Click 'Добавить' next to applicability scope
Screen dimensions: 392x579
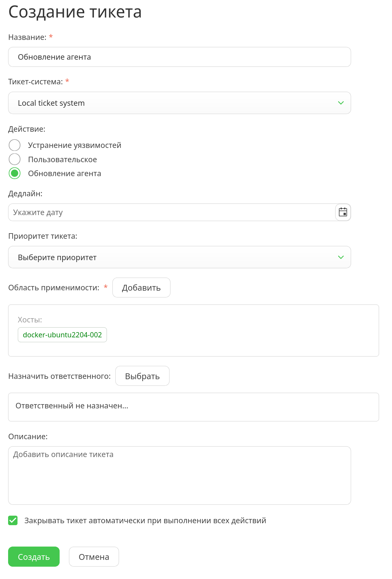[141, 288]
